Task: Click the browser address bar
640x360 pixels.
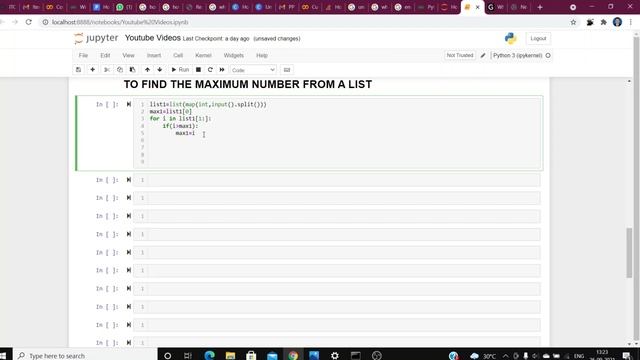Action: [302, 22]
